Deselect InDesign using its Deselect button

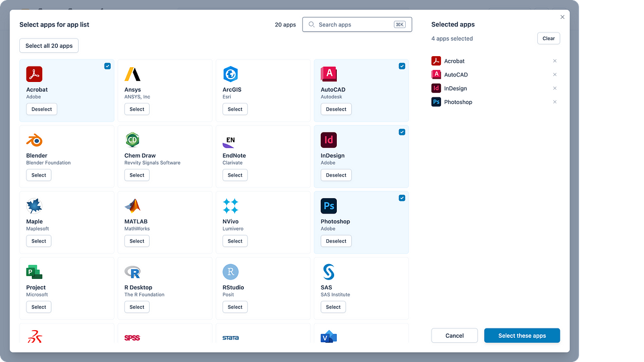[x=336, y=175]
